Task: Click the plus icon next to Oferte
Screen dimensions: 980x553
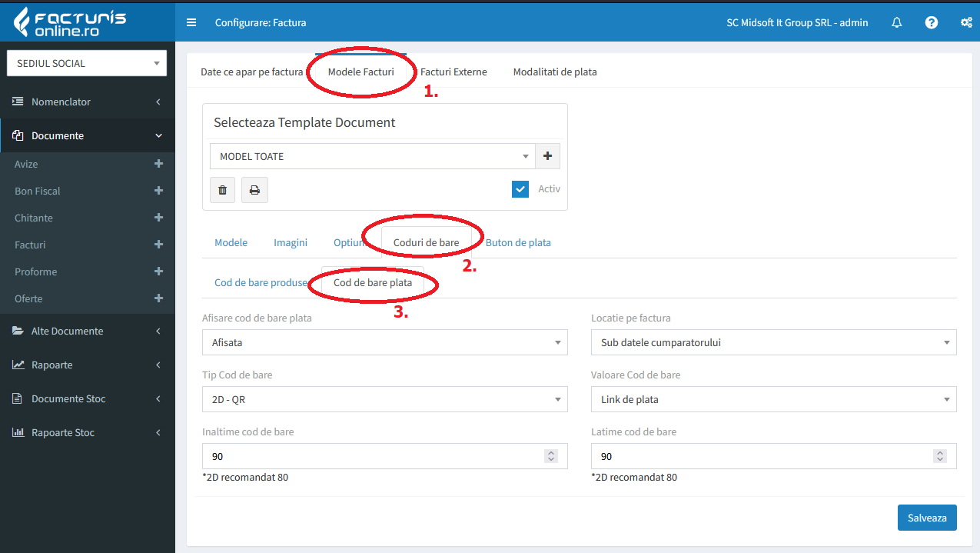Action: (x=158, y=298)
